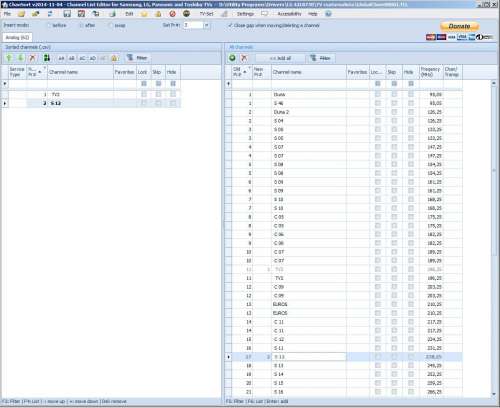Image resolution: width=500 pixels, height=408 pixels.
Task: Toggle favorite list C button
Action: (x=82, y=58)
